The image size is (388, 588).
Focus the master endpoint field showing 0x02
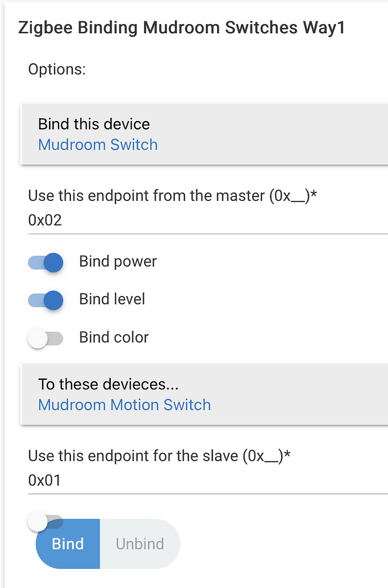pos(202,220)
